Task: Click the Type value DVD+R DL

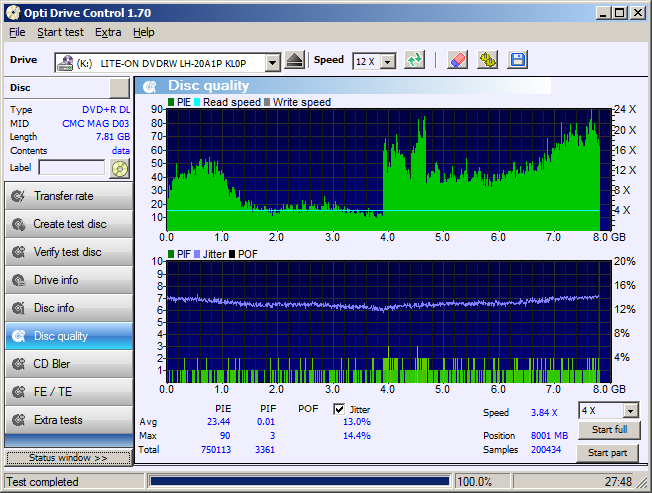Action: tap(106, 110)
